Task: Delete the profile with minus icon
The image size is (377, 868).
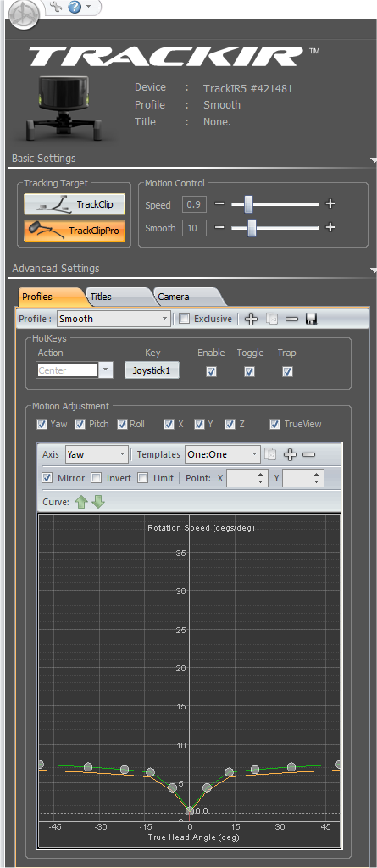Action: click(x=291, y=319)
